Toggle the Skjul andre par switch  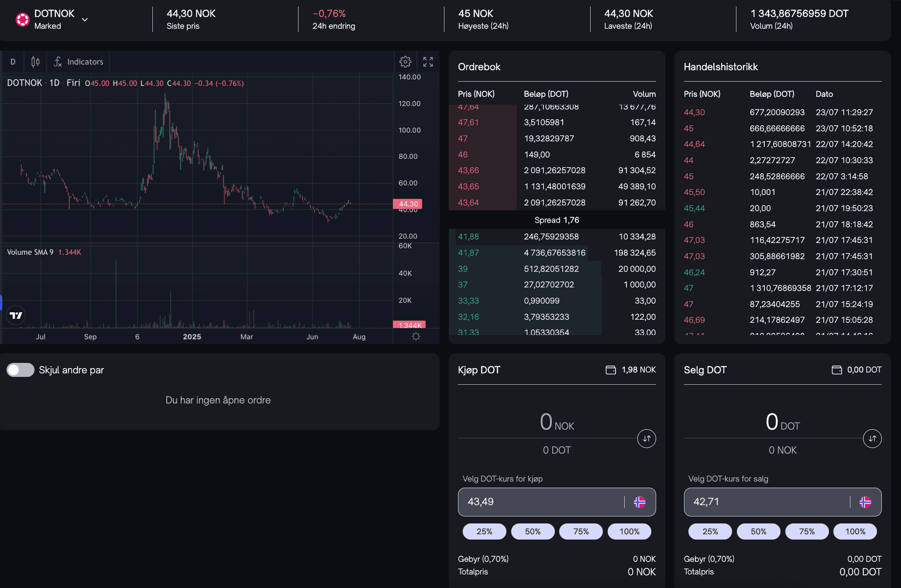click(20, 370)
